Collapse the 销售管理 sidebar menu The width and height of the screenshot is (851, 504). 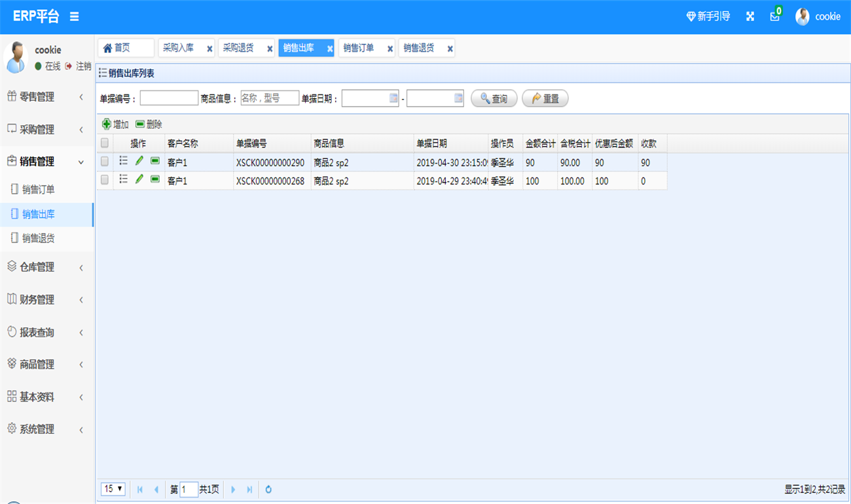(47, 162)
